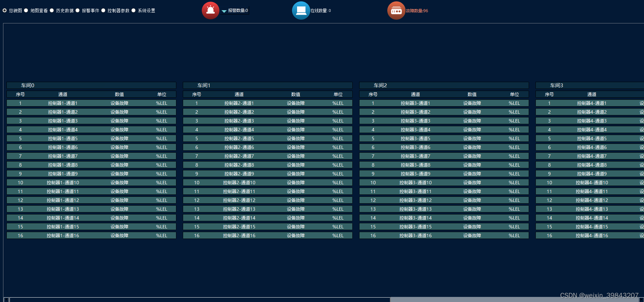This screenshot has width=644, height=302.
Task: Select row 控制器3-通道16
Action: 444,235
